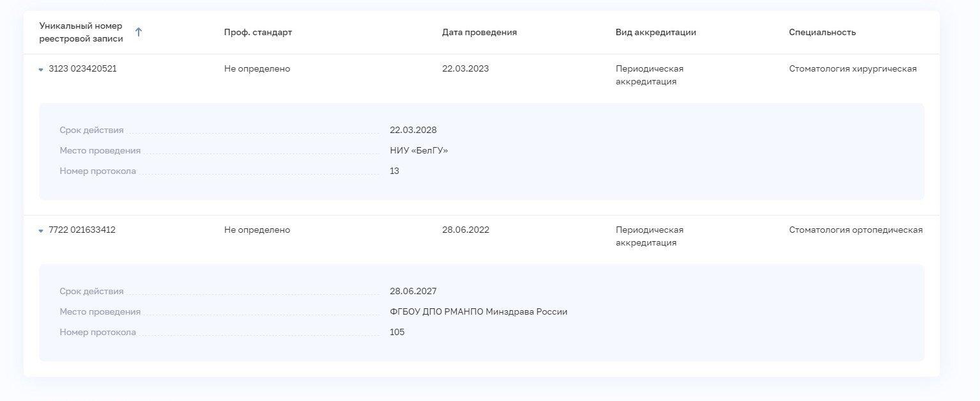Click Стоматология ортопедическая specialty cell
Screen dimensions: 980x401
(x=856, y=230)
